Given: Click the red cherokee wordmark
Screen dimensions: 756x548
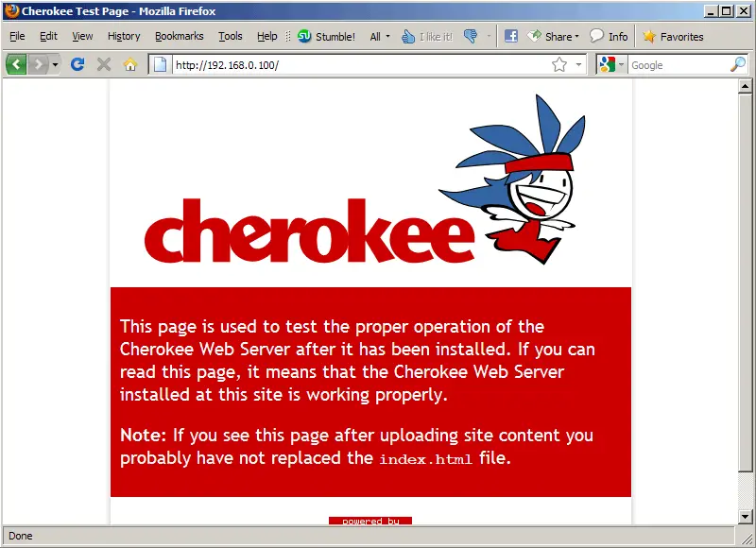Looking at the screenshot, I should pos(310,231).
